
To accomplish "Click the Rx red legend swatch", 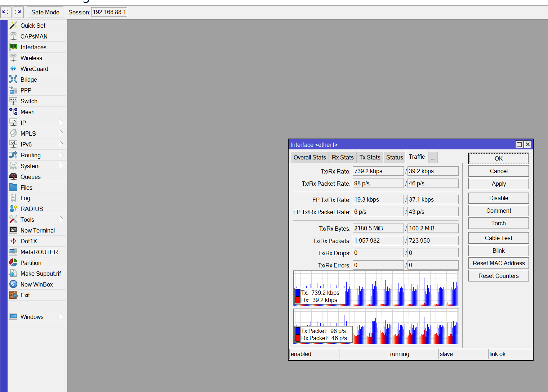I will (298, 300).
